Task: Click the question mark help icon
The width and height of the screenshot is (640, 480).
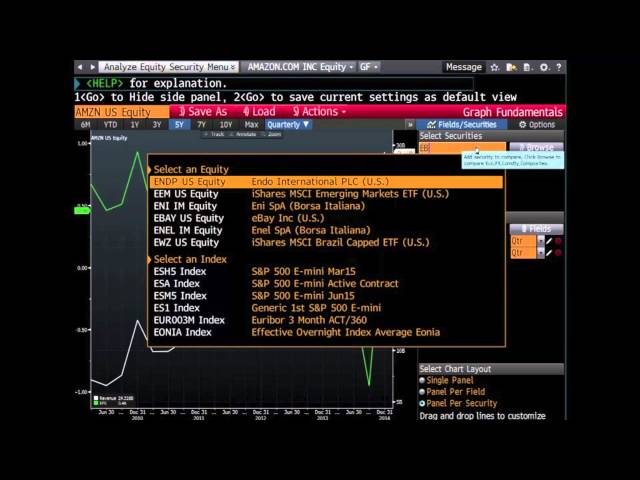Action: click(559, 67)
